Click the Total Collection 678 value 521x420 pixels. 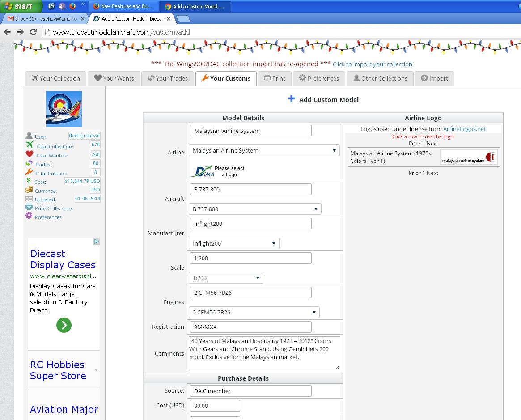pyautogui.click(x=96, y=144)
